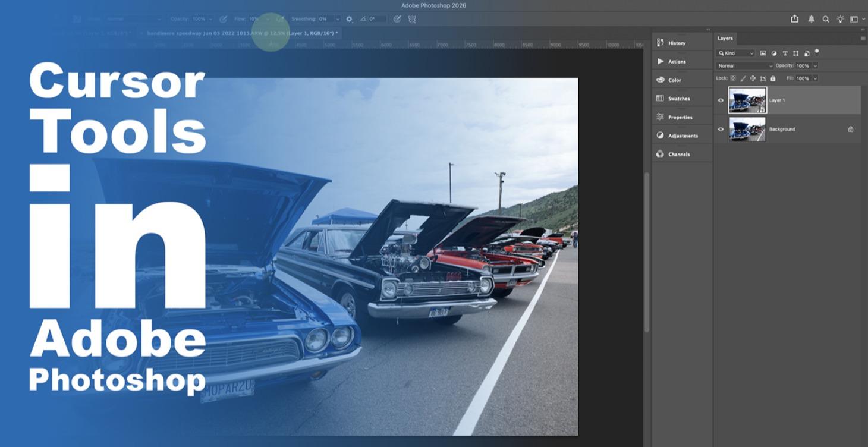Lock all attributes of the layer
This screenshot has height=447, width=868.
(x=773, y=78)
